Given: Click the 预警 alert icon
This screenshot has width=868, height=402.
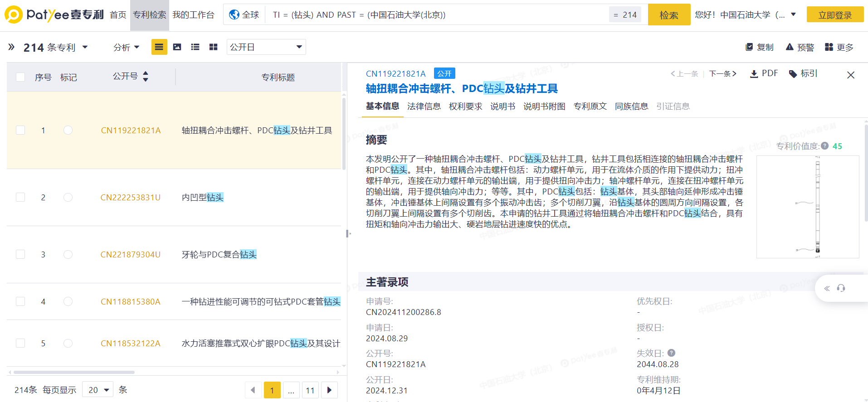Looking at the screenshot, I should tap(790, 47).
